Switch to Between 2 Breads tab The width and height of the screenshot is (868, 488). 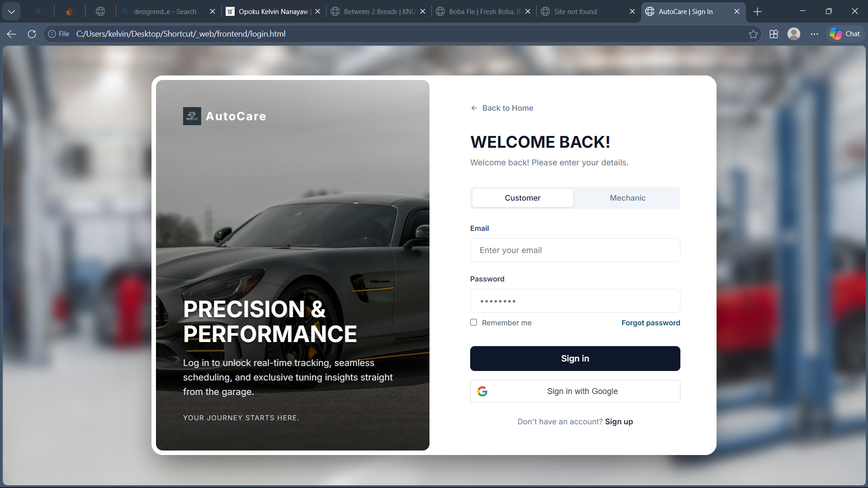click(380, 12)
